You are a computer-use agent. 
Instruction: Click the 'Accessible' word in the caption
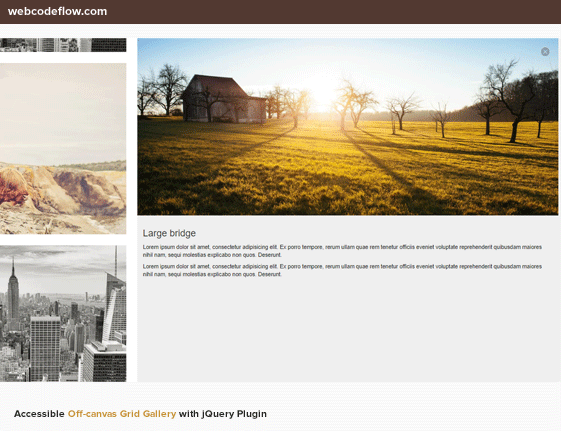(39, 414)
